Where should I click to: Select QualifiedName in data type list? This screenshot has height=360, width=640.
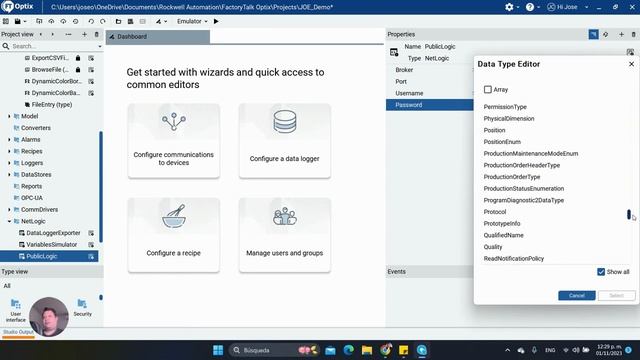[503, 235]
